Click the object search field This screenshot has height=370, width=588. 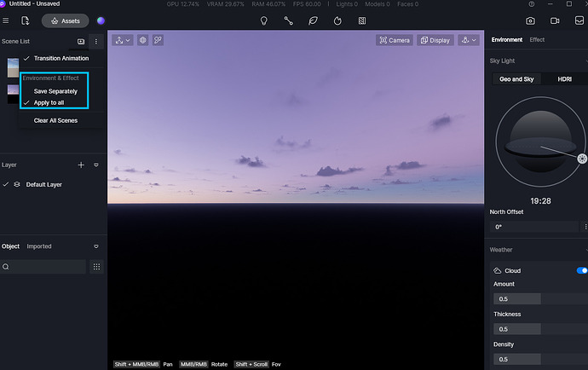point(43,267)
